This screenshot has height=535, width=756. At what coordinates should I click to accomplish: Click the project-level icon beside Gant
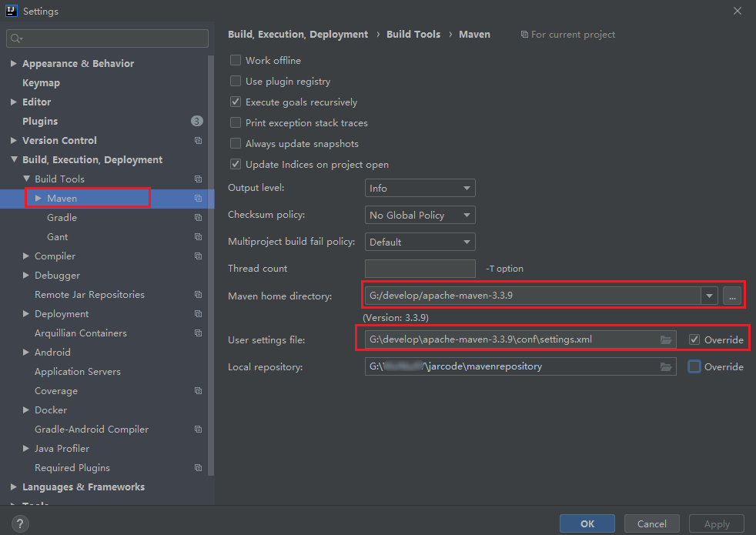pyautogui.click(x=198, y=236)
